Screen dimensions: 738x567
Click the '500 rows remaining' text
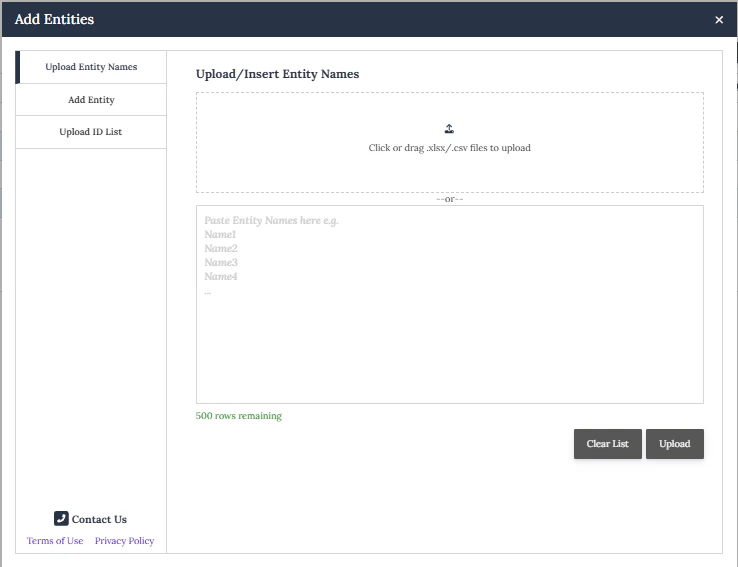tap(239, 416)
